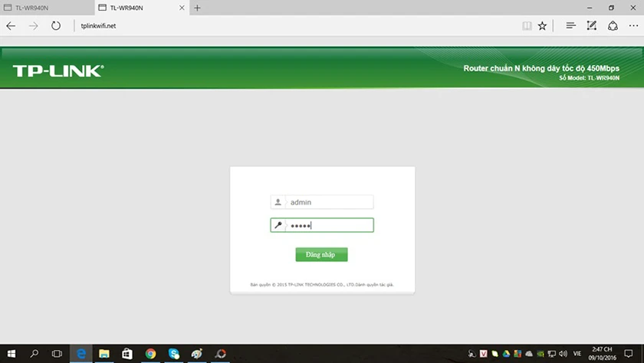Close the active TL-WR940N tab

point(182,8)
